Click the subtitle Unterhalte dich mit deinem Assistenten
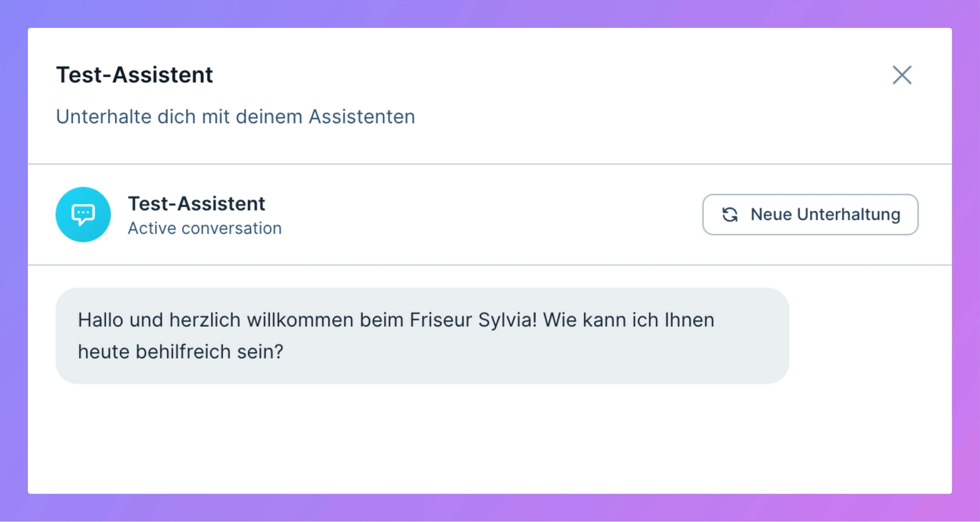The height and width of the screenshot is (522, 980). tap(235, 116)
